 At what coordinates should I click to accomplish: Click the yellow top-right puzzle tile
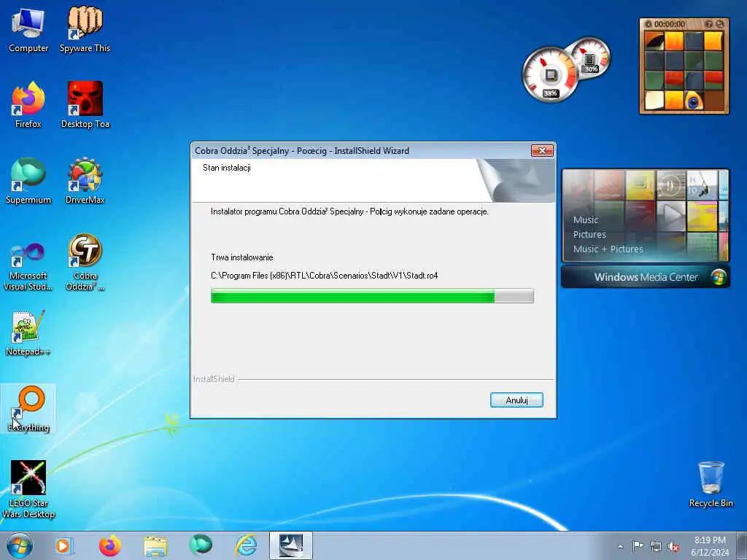713,41
